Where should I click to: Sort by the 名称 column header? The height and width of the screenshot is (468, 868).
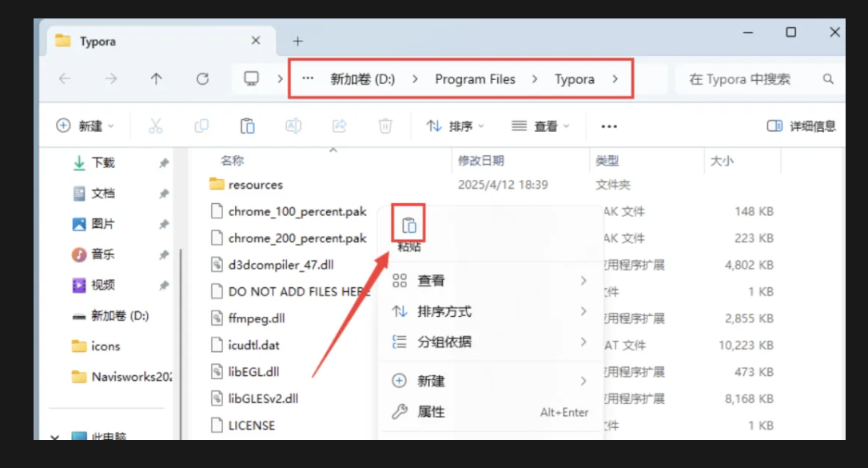tap(232, 161)
